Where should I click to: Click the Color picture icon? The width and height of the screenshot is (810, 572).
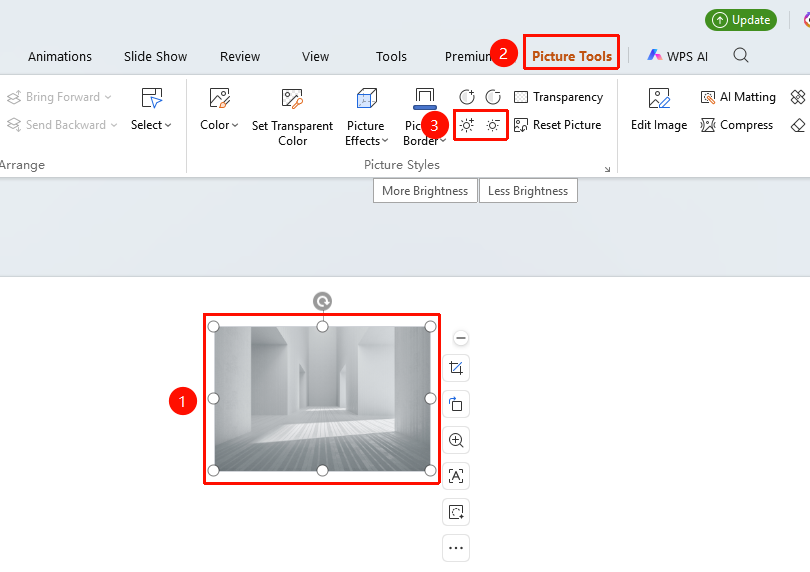[x=220, y=98]
